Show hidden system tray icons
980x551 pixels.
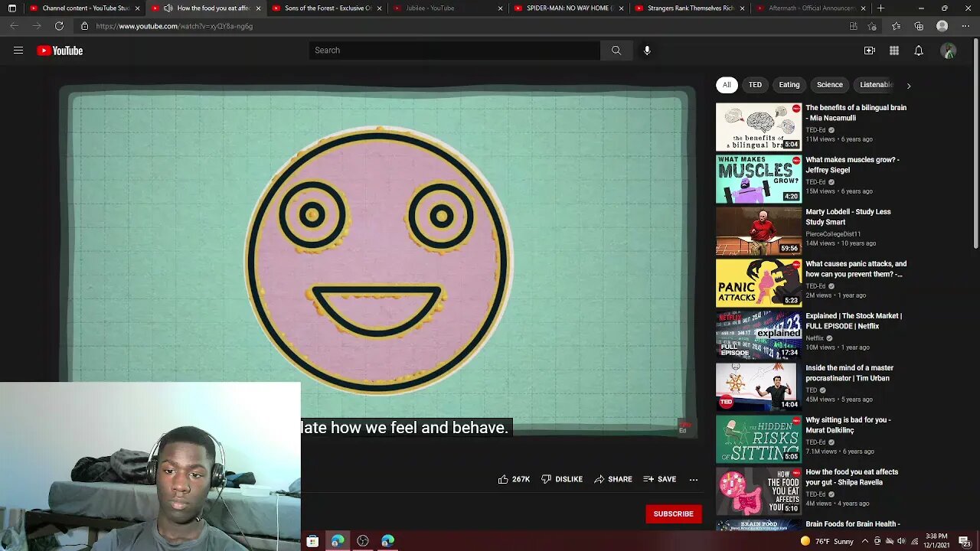865,541
